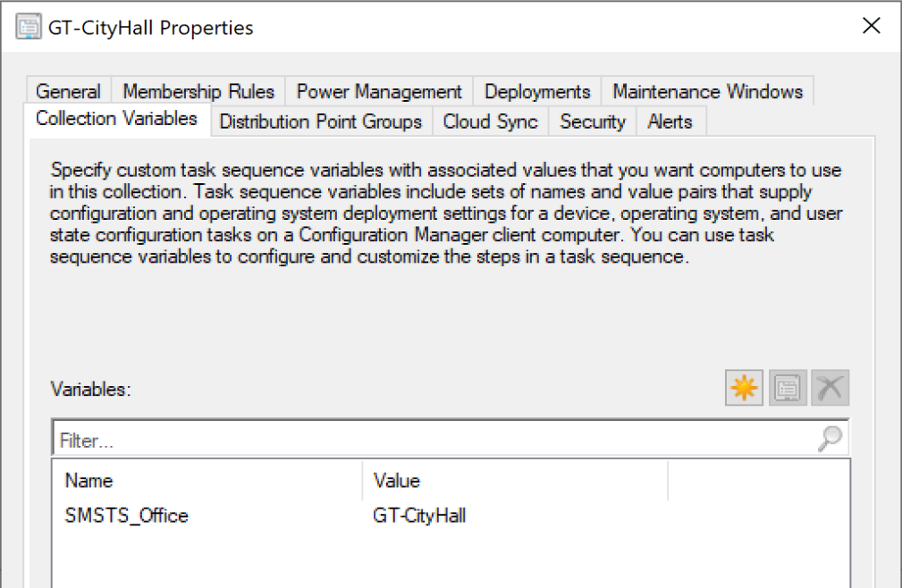Click inside the Filter text field
Viewport: 902px width, 588px height.
(x=429, y=440)
